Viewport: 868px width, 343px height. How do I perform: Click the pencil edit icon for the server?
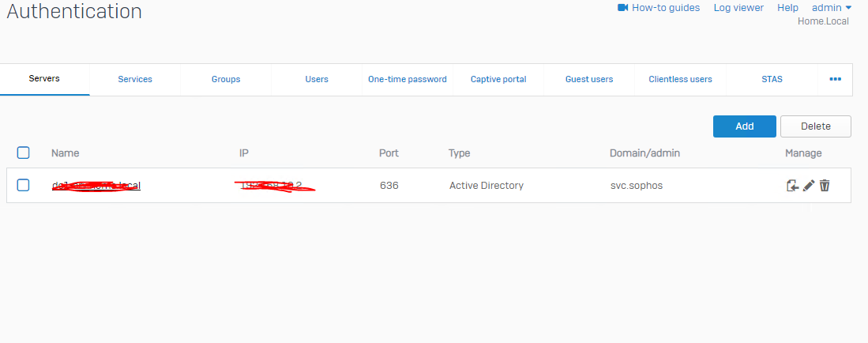pos(809,186)
